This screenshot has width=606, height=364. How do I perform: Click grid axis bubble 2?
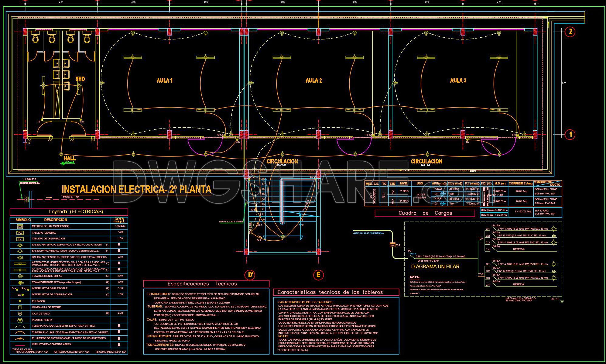click(x=570, y=32)
